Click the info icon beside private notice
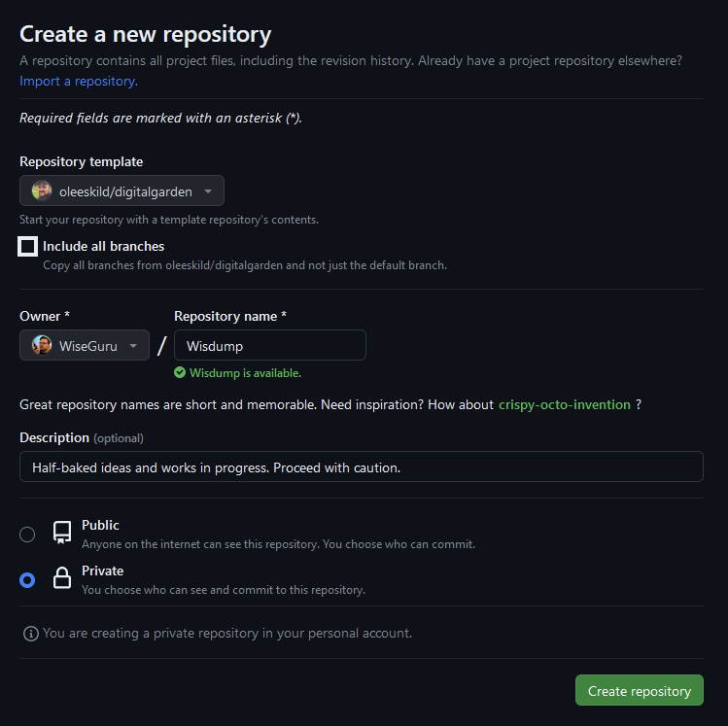728x726 pixels. (x=31, y=634)
